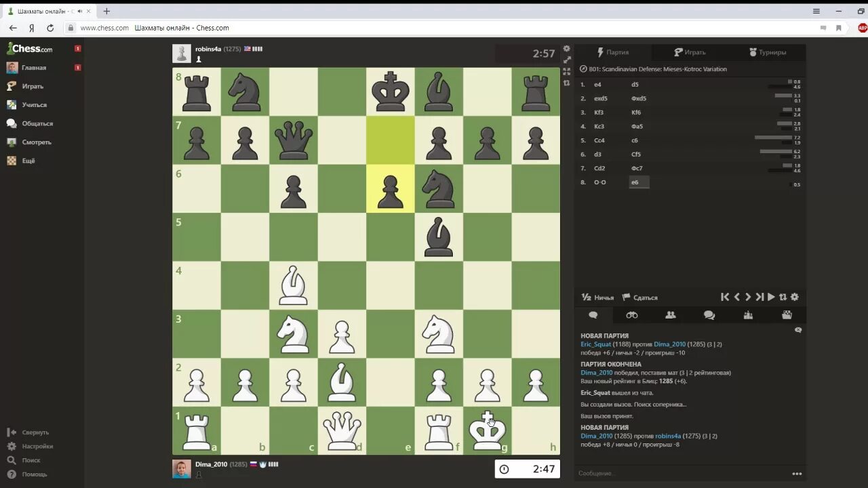
Task: Expand the Ещё section in the sidebar
Action: click(27, 161)
